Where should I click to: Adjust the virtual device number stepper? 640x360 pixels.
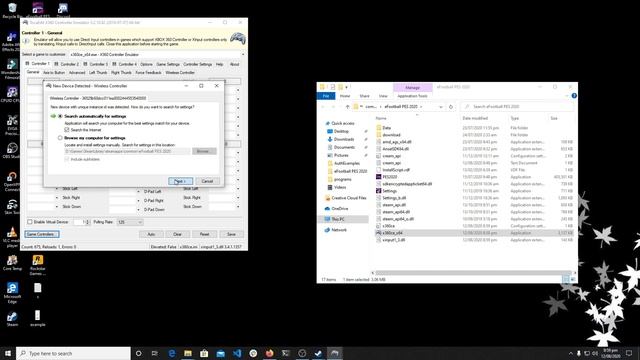(x=88, y=222)
